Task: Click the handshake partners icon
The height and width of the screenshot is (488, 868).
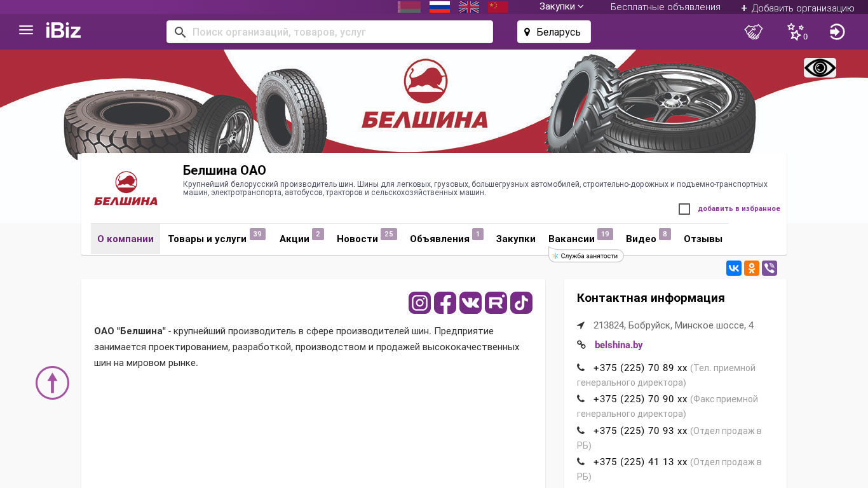Action: click(754, 32)
